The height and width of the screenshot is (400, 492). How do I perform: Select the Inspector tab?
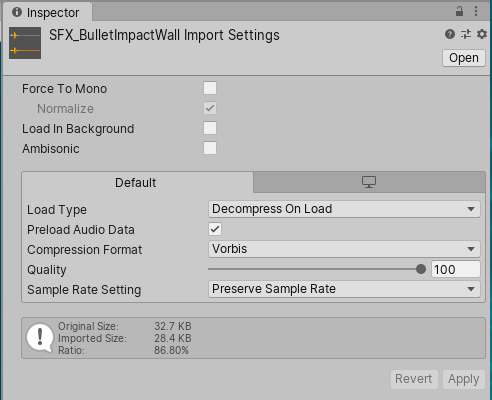click(47, 13)
